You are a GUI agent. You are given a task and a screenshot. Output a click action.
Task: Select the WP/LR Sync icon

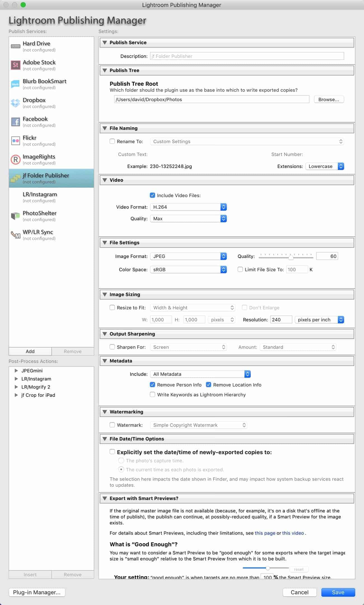[15, 235]
